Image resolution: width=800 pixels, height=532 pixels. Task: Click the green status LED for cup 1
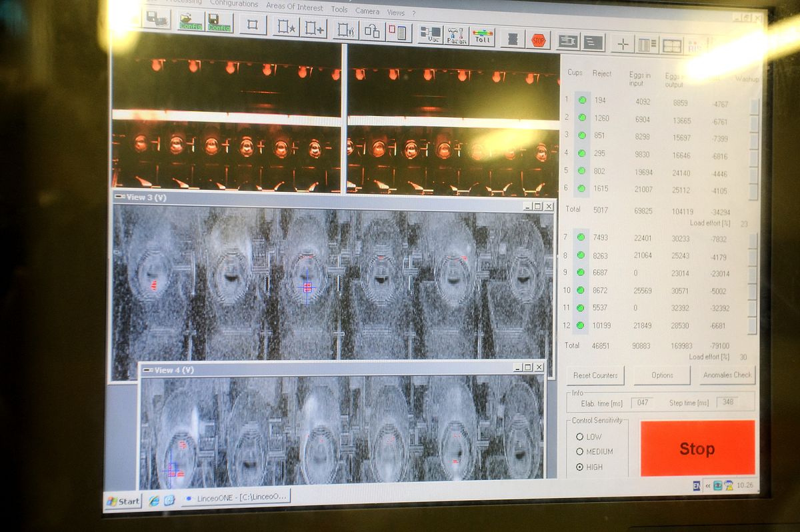click(581, 101)
